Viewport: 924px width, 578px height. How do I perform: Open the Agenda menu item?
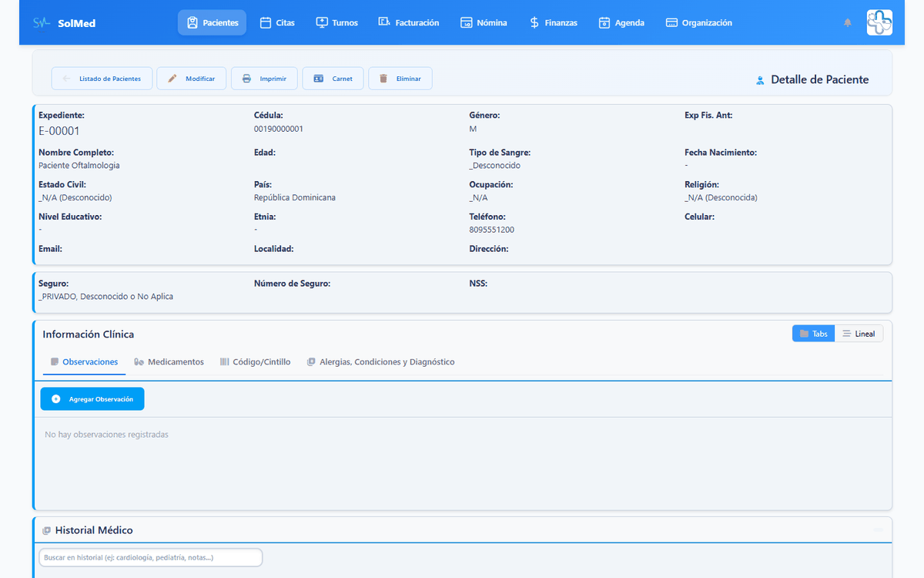click(621, 23)
